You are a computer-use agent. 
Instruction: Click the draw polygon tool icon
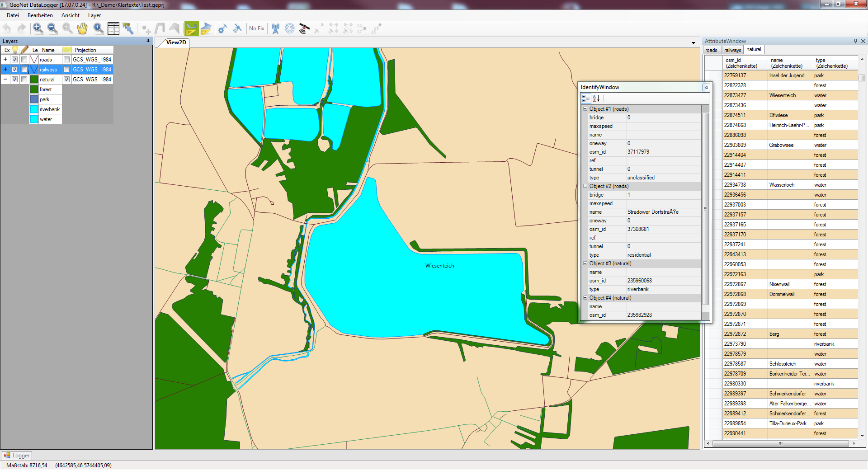(x=174, y=28)
